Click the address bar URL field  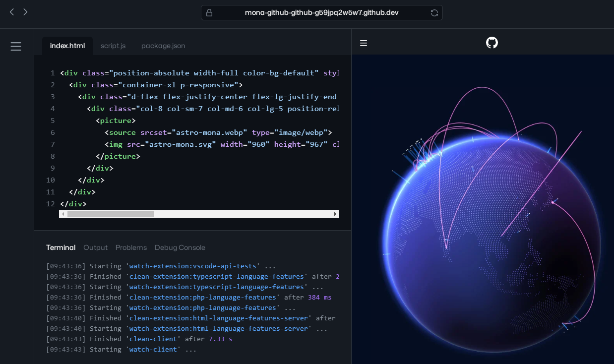coord(321,13)
